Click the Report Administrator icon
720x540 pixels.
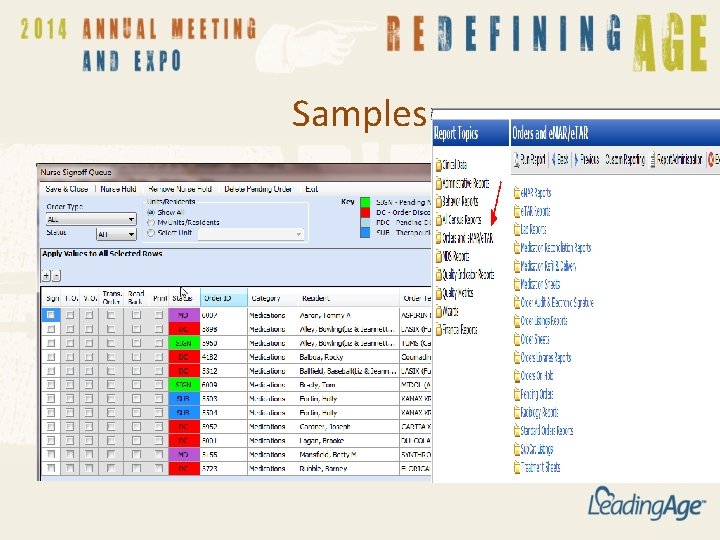coord(652,160)
